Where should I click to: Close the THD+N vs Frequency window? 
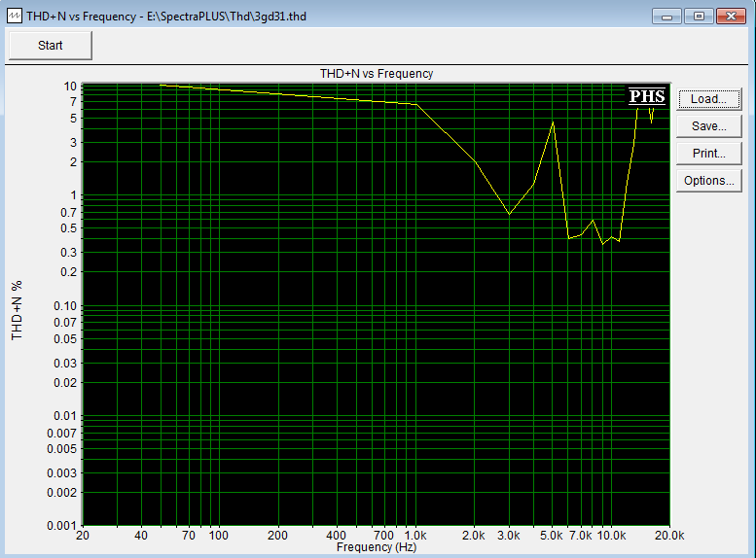pyautogui.click(x=731, y=17)
